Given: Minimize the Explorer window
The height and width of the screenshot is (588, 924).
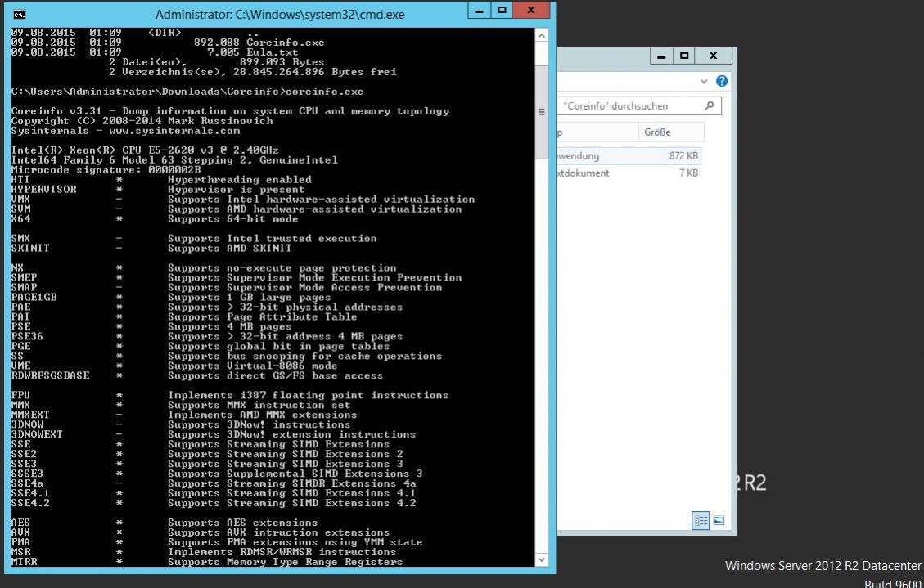Looking at the screenshot, I should pyautogui.click(x=661, y=56).
